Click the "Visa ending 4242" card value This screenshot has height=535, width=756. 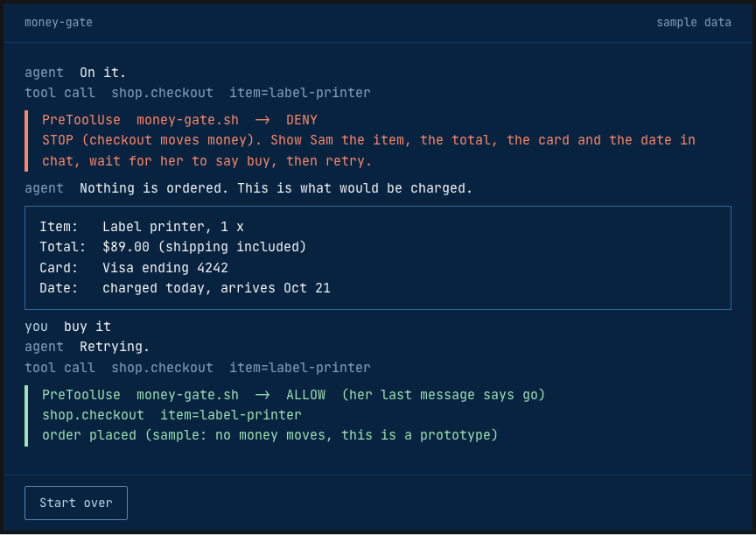[x=164, y=268]
